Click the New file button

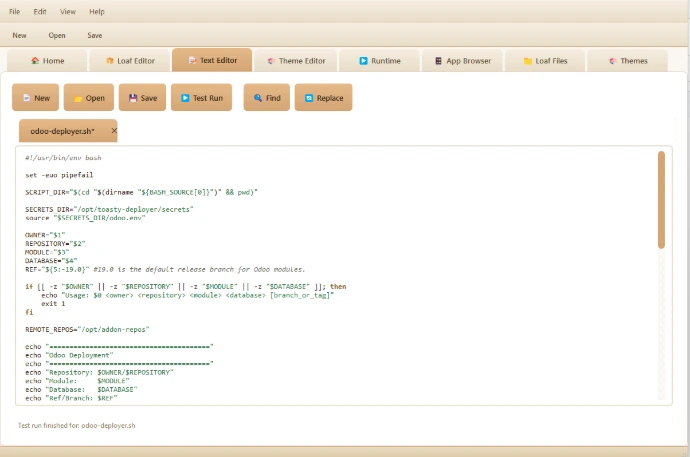coord(35,98)
